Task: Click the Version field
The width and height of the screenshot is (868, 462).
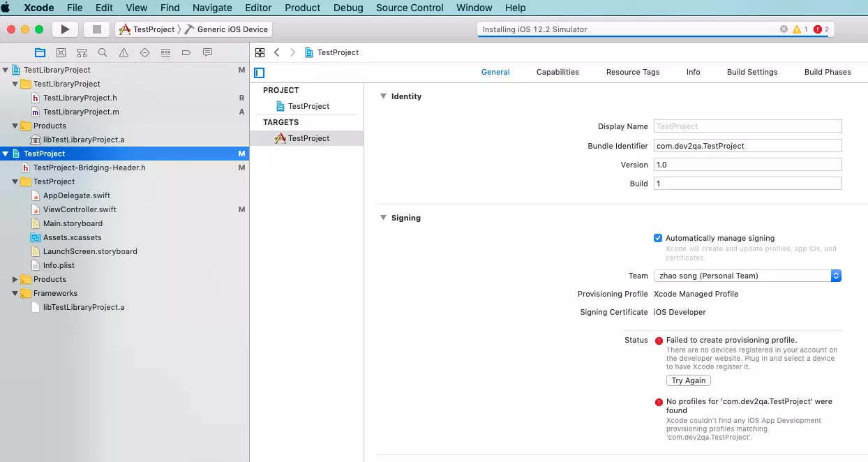Action: tap(747, 165)
